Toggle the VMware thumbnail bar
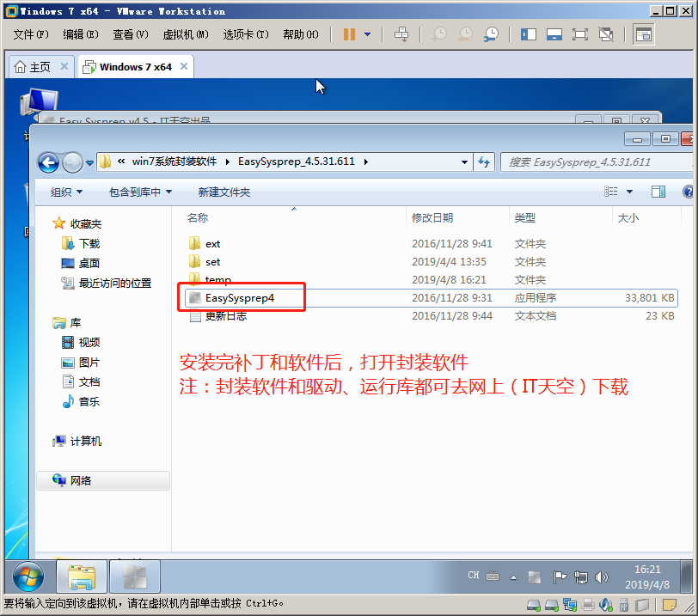This screenshot has height=616, width=698. click(554, 34)
